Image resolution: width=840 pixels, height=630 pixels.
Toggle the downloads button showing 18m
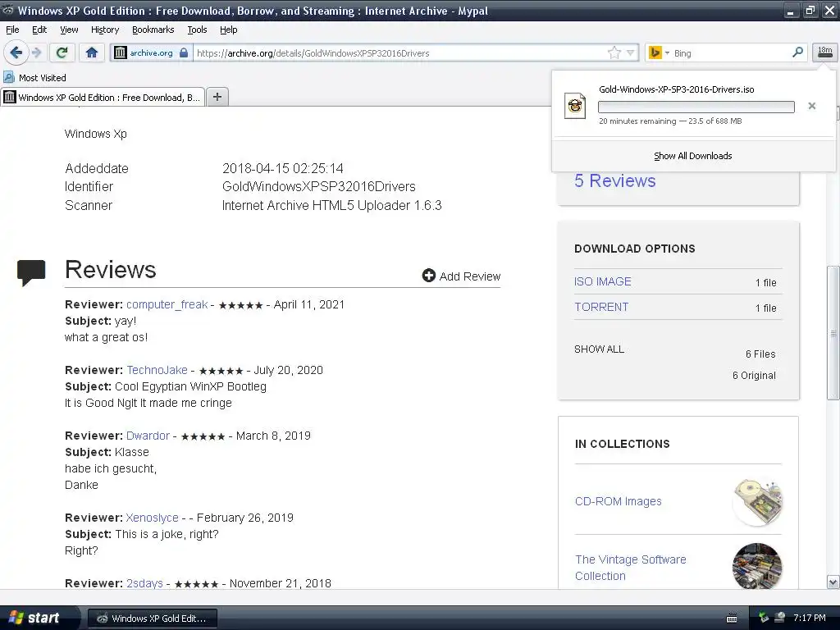tap(824, 52)
